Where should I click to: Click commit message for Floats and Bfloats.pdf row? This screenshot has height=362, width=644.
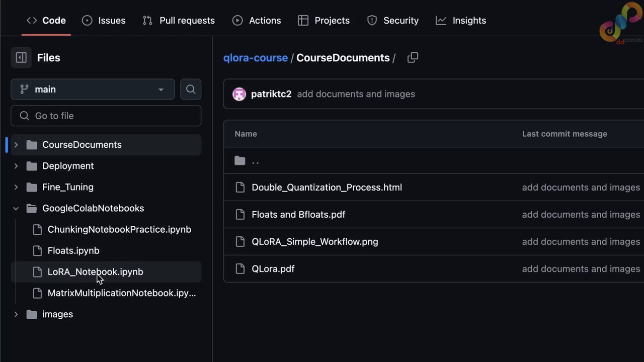581,215
